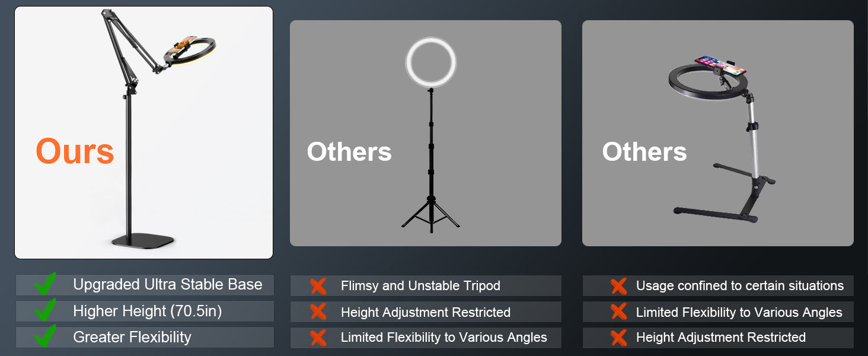The image size is (868, 356).
Task: Click the "Higher Height (70.5in)" text
Action: [x=147, y=310]
